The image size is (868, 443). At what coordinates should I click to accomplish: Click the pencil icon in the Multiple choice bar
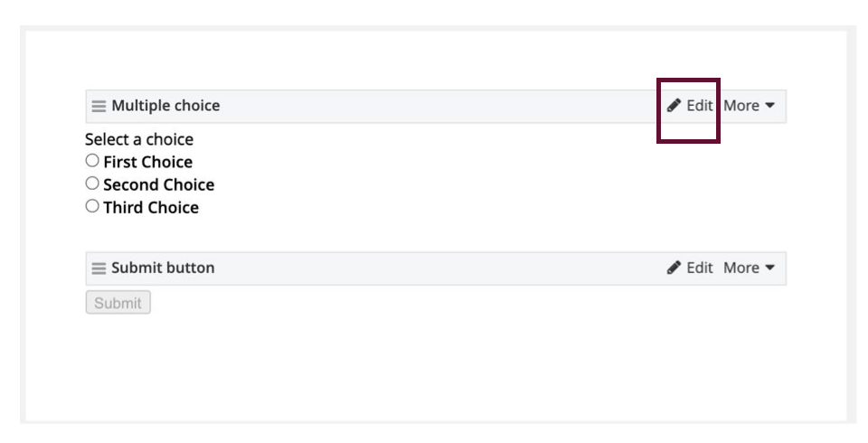tap(674, 106)
